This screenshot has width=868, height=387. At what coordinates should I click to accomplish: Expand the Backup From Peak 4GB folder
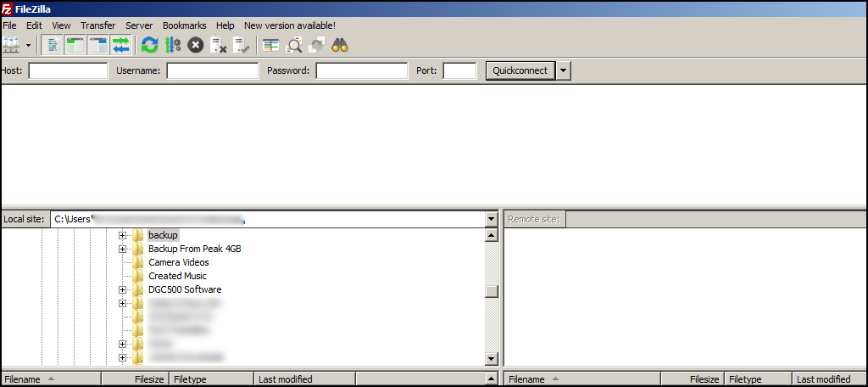point(122,249)
